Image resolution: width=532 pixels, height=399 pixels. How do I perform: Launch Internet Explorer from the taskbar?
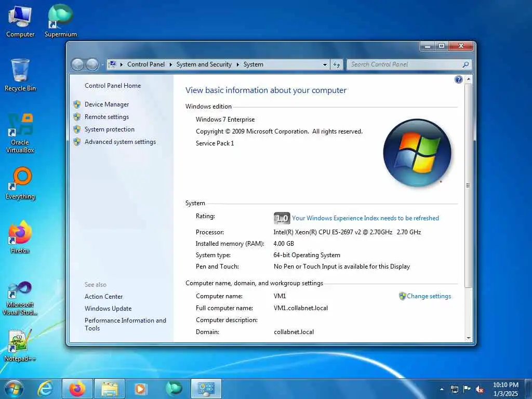(x=46, y=389)
